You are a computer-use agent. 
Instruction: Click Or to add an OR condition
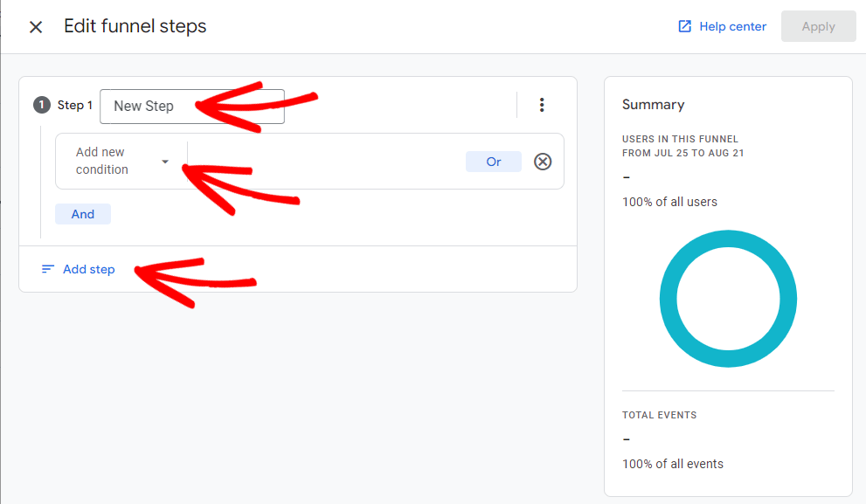click(x=493, y=161)
